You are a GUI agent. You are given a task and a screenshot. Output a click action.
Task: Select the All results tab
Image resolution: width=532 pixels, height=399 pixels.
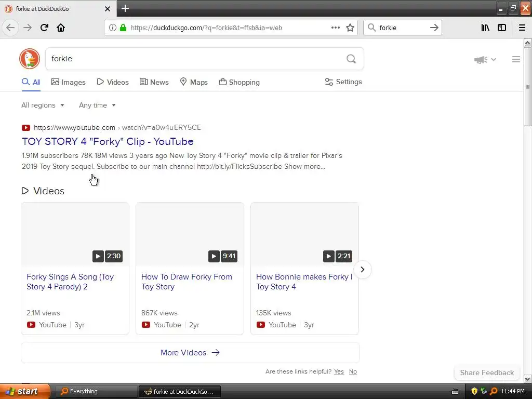tap(31, 82)
